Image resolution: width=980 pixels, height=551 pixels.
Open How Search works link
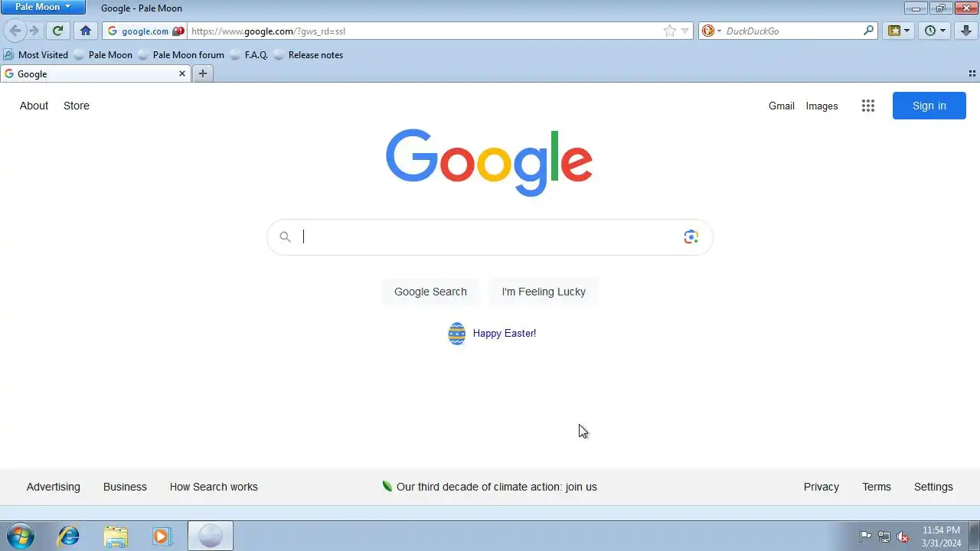(214, 487)
